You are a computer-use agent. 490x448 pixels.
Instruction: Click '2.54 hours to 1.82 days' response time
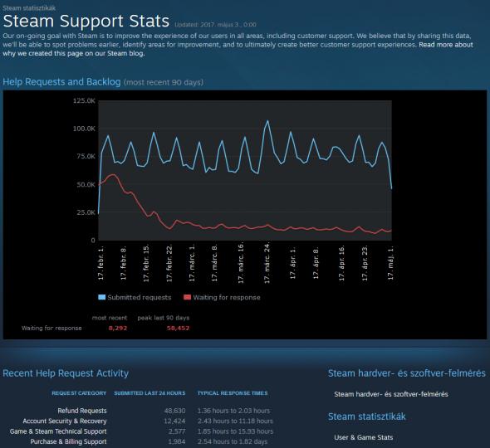(233, 441)
